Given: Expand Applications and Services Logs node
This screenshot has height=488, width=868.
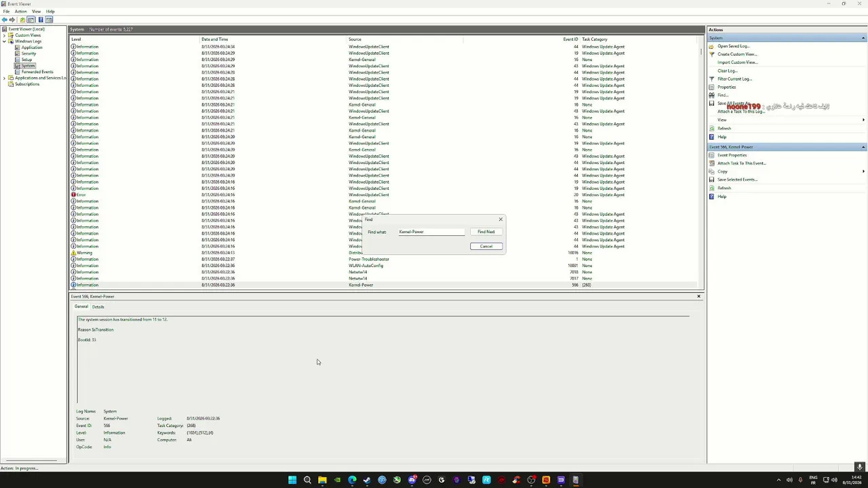Looking at the screenshot, I should [x=4, y=78].
